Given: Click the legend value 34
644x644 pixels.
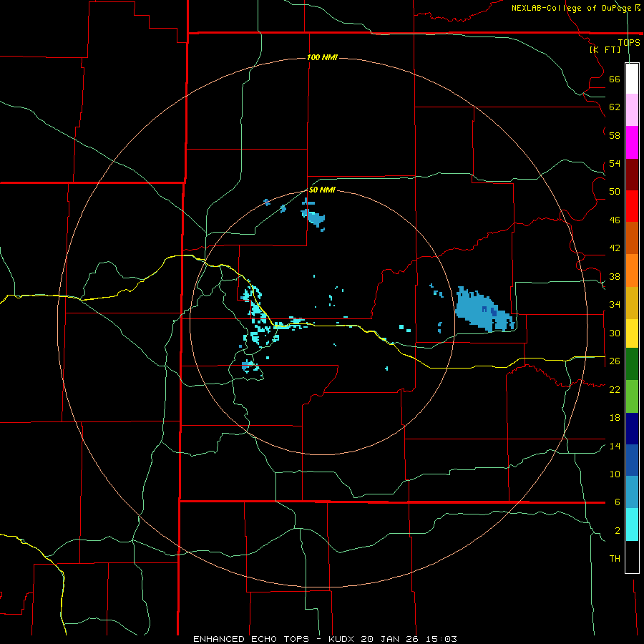Looking at the screenshot, I should point(615,305).
